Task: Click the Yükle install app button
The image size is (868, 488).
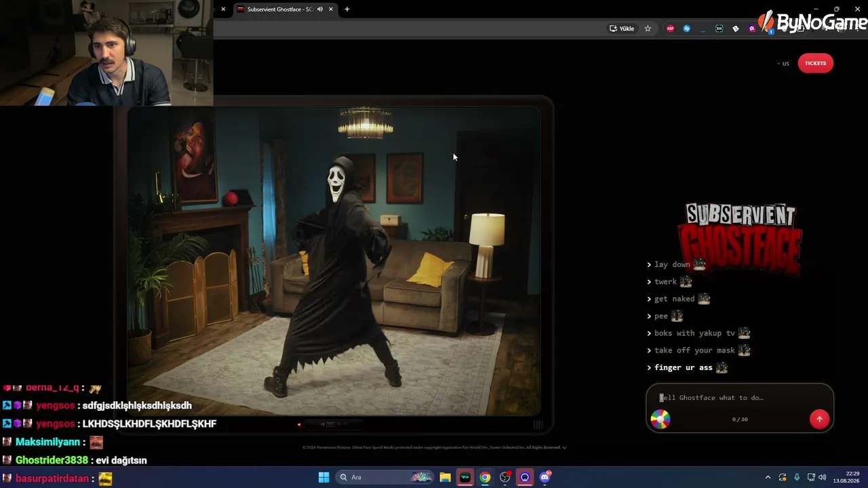Action: pos(622,28)
